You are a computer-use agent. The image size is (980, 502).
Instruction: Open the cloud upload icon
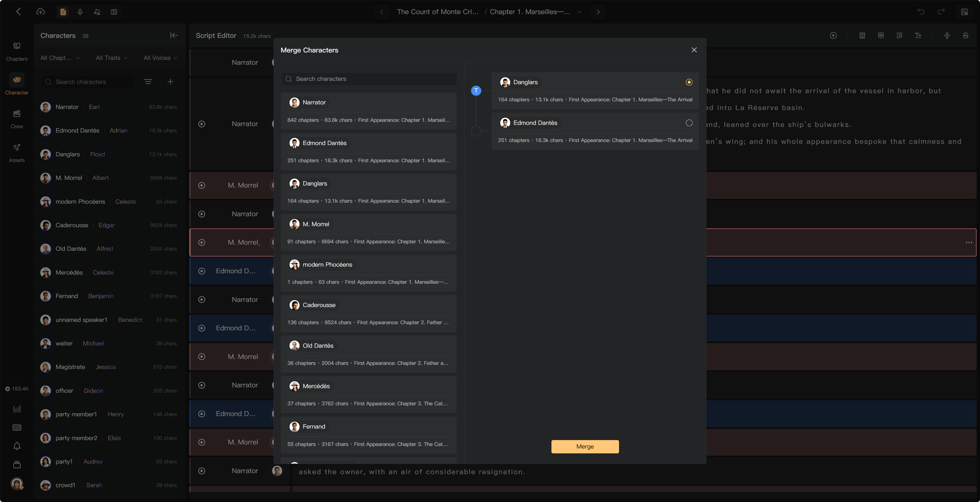coord(40,12)
